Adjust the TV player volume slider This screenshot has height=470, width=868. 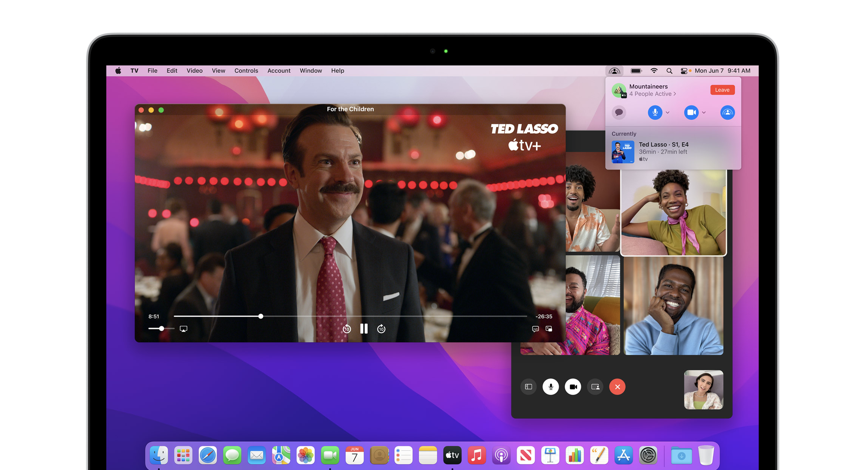click(x=161, y=329)
